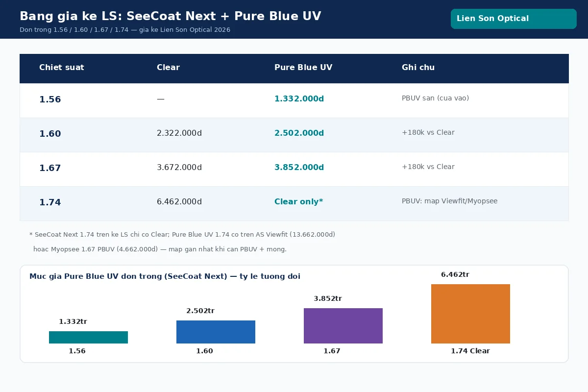Image resolution: width=588 pixels, height=392 pixels.
Task: Click the 1.67 axis label under the chart
Action: pos(332,351)
